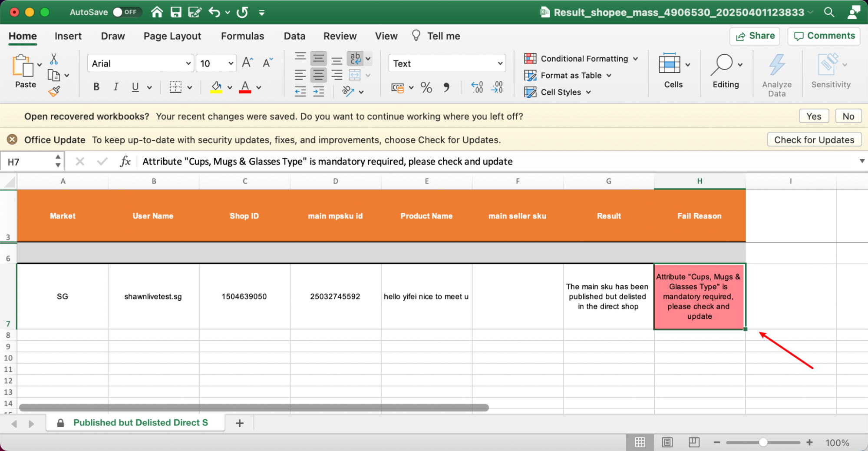Screen dimensions: 868x451
Task: Apply italic formatting with the I icon
Action: (116, 87)
